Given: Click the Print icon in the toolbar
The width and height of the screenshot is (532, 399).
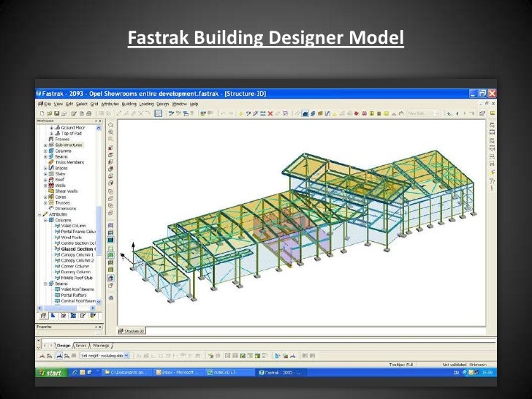Looking at the screenshot, I should 89,113.
